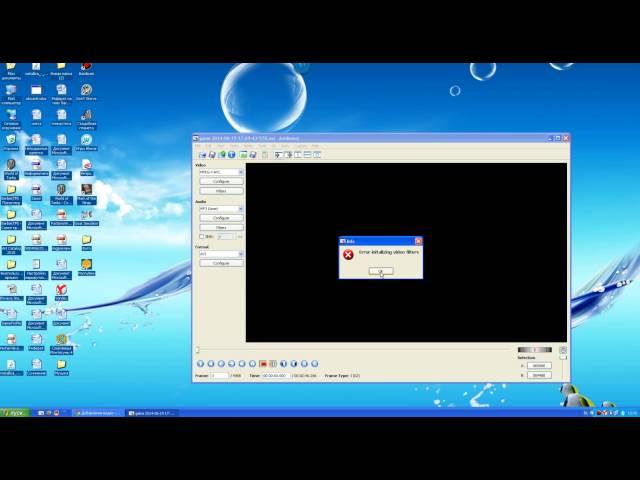This screenshot has width=640, height=480.
Task: Click the system tray clock
Action: pos(632,413)
